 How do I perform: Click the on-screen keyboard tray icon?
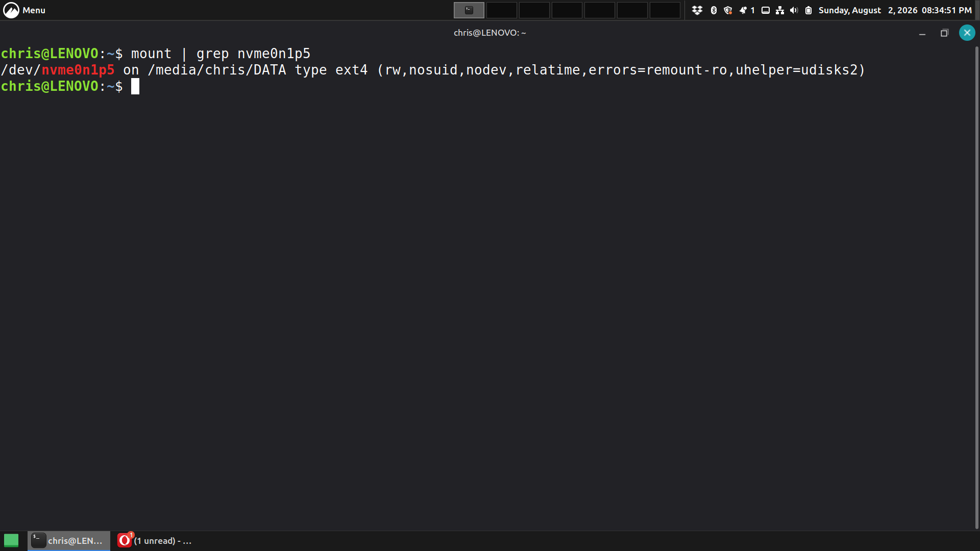pos(766,10)
